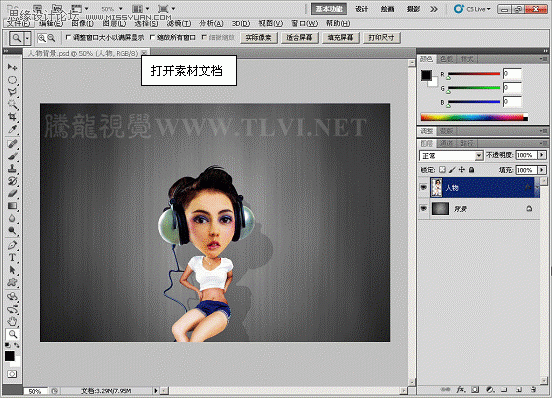
Task: Open Zoom tool preset picker arrow
Action: [x=27, y=38]
